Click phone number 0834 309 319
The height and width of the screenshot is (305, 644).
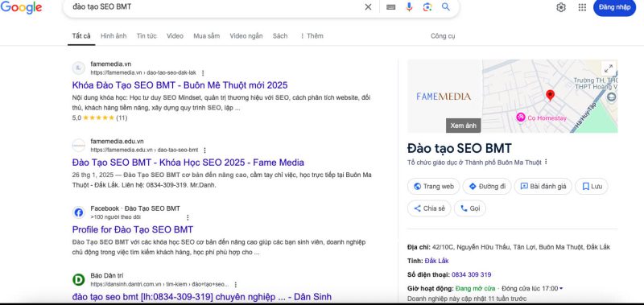click(471, 274)
